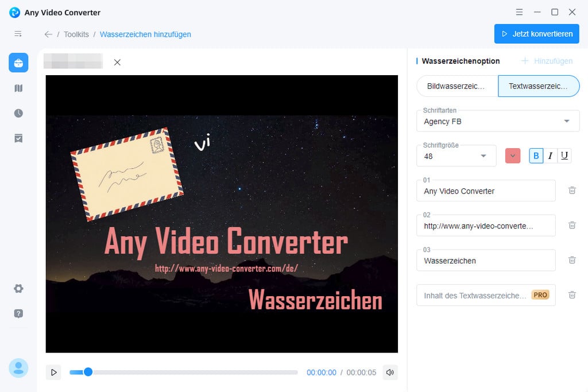Viewport: 588px width, 392px height.
Task: Click Wasserzeichen hinzufügen breadcrumb
Action: point(145,34)
